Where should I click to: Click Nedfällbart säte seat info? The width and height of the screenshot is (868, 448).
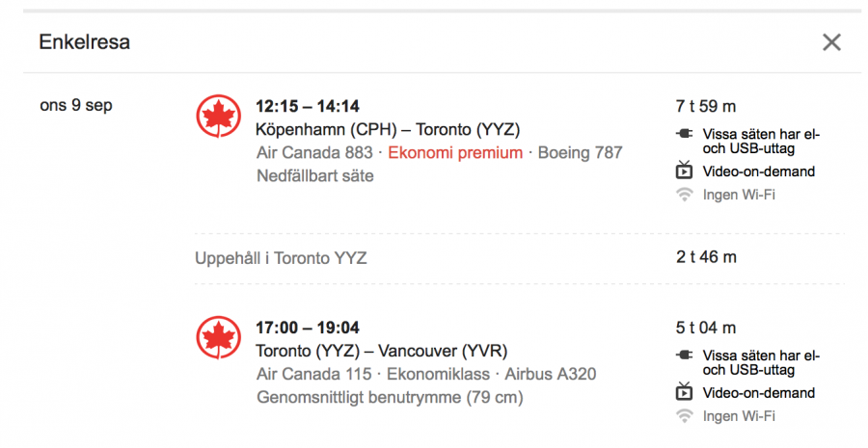pos(314,176)
